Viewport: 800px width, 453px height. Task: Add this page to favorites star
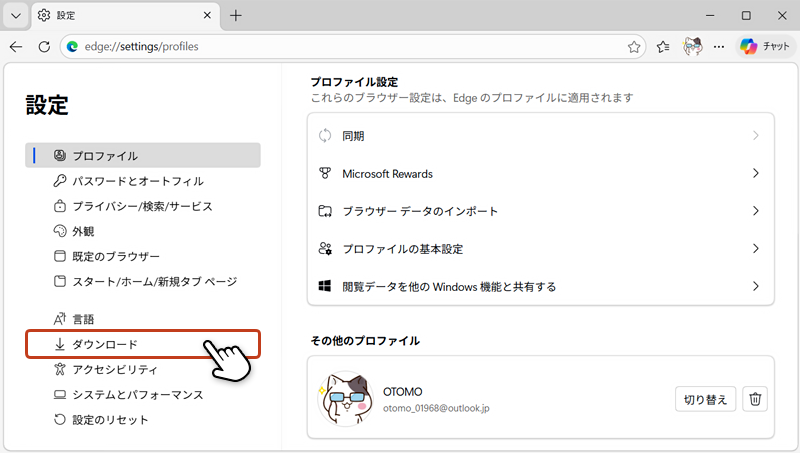point(634,47)
